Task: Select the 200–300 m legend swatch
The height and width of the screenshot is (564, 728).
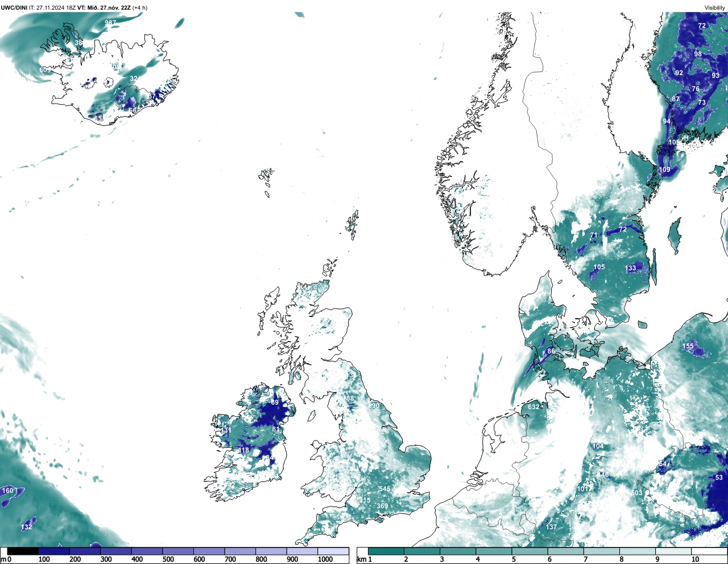Action: tap(85, 551)
